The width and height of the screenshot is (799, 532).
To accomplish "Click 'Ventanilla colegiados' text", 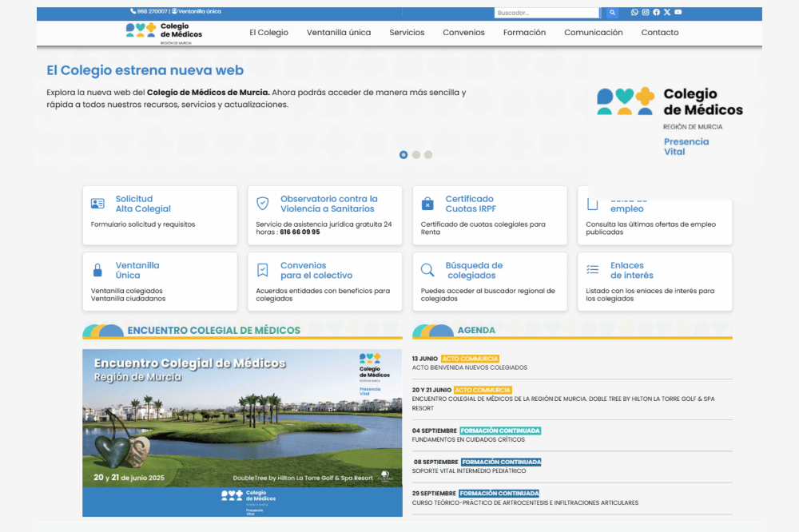I will (x=126, y=291).
